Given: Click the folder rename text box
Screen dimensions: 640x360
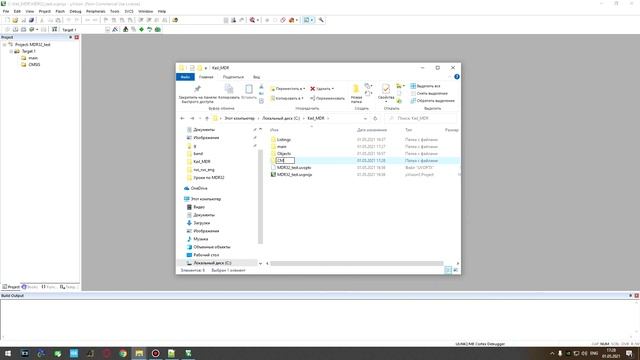Looking at the screenshot, I should pyautogui.click(x=285, y=160).
